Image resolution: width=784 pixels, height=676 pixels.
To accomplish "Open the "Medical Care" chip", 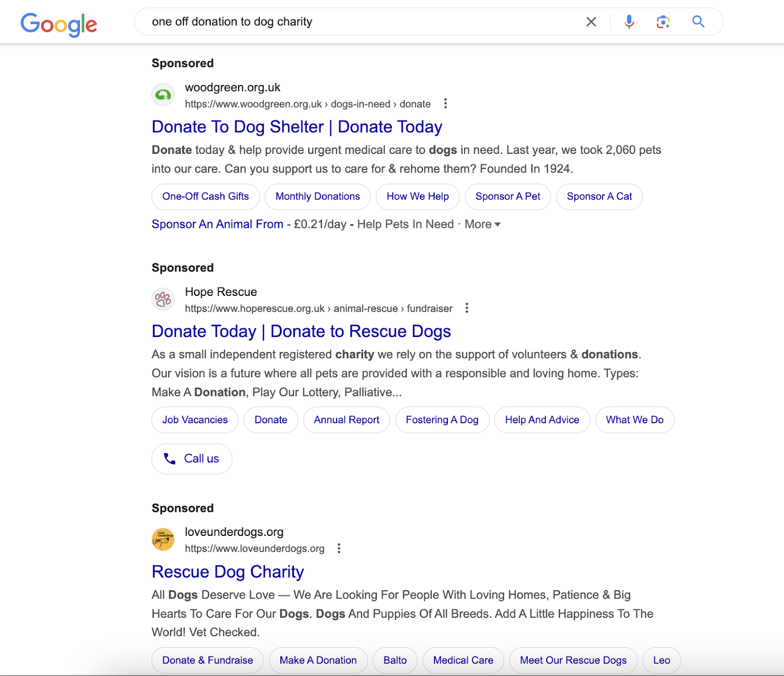I will tap(463, 660).
